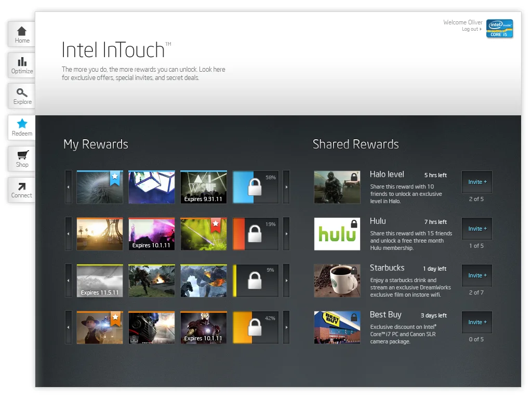Click right arrow of yellow rewards row
The height and width of the screenshot is (399, 532).
(286, 281)
